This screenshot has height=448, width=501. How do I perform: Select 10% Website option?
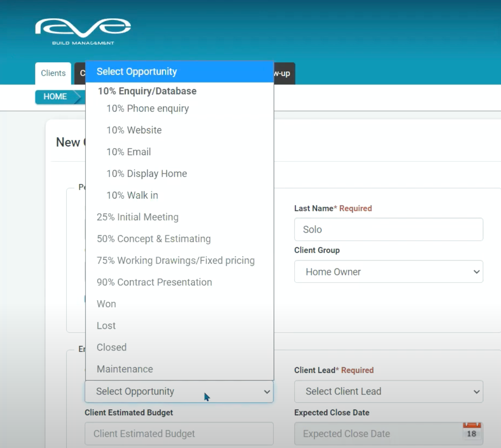coord(180,130)
